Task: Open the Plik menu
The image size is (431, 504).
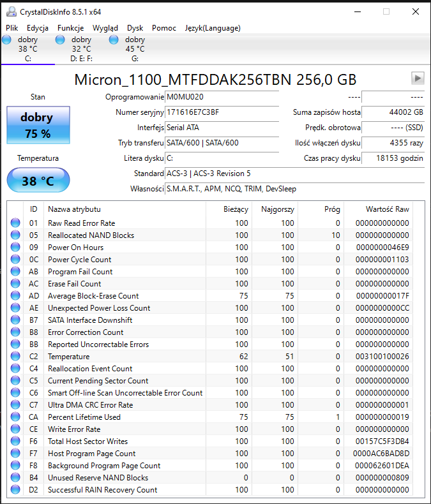Action: tap(12, 28)
